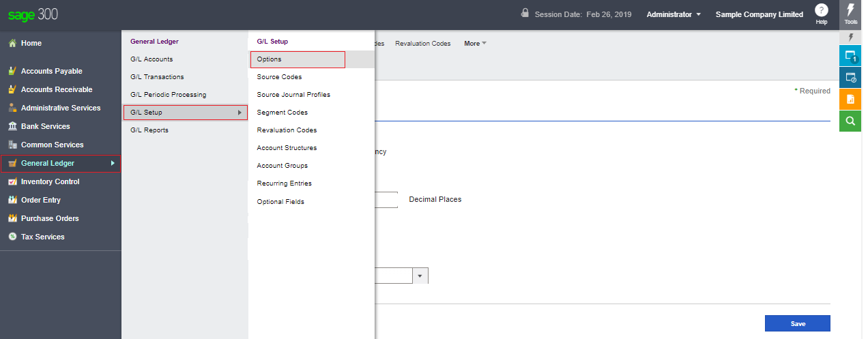868x339 pixels.
Task: Choose Account Structures from the G/L Setup menu
Action: click(x=287, y=148)
